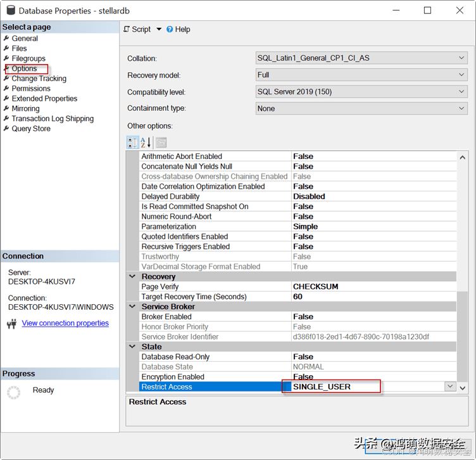Select the Concatenate Null Yields Null row
Image resolution: width=476 pixels, height=460 pixels.
pyautogui.click(x=299, y=166)
